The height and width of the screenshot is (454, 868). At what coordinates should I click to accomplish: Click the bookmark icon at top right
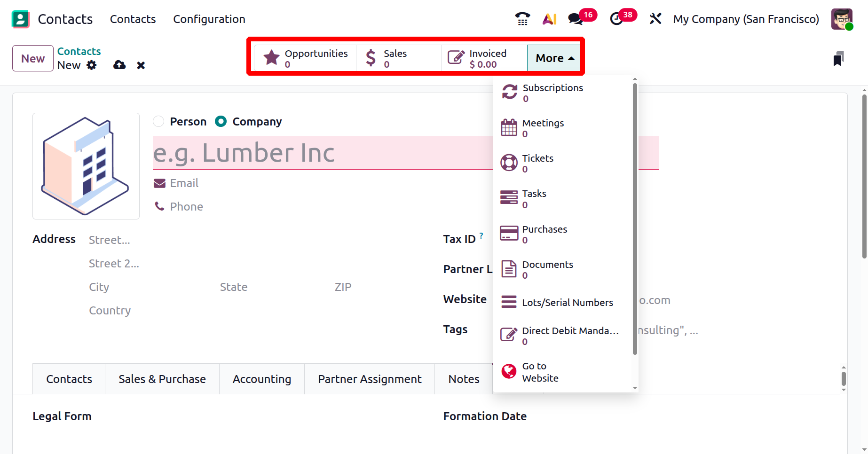[x=838, y=59]
